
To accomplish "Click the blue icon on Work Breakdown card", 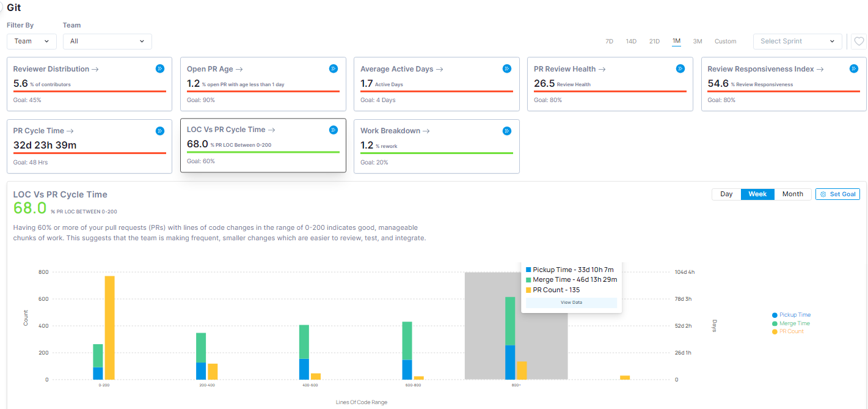I will pos(506,131).
